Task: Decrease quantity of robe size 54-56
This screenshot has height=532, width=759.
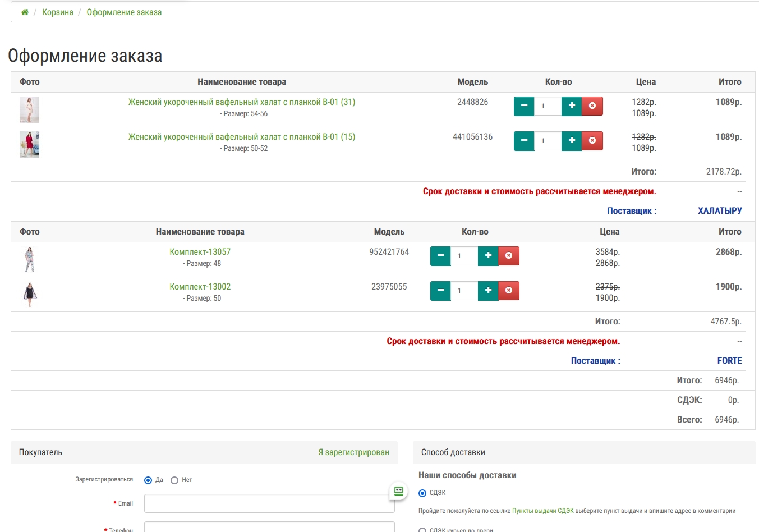Action: tap(524, 106)
